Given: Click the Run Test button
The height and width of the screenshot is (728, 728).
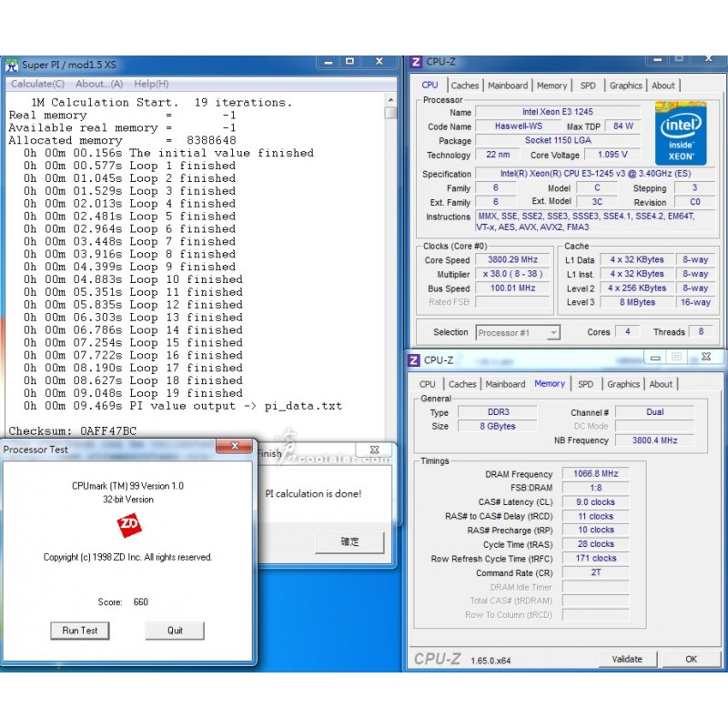Looking at the screenshot, I should coord(80,631).
